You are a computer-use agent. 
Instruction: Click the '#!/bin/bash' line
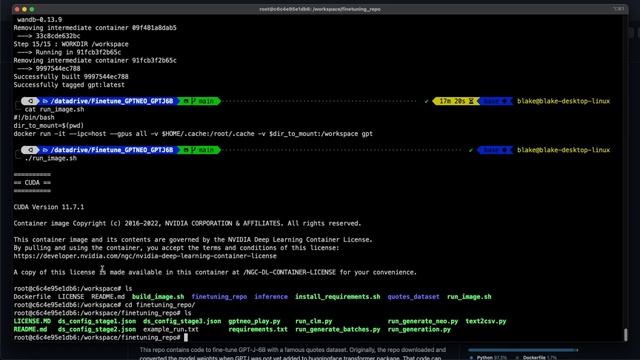pos(34,117)
